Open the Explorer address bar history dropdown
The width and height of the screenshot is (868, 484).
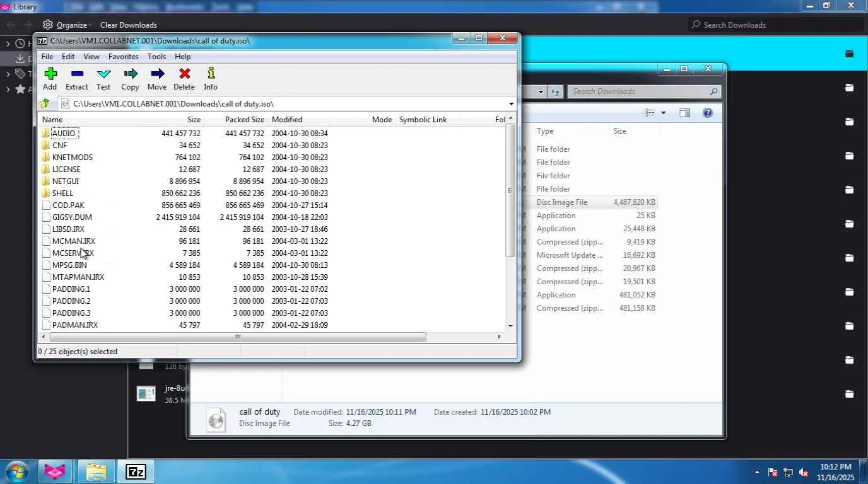(541, 91)
